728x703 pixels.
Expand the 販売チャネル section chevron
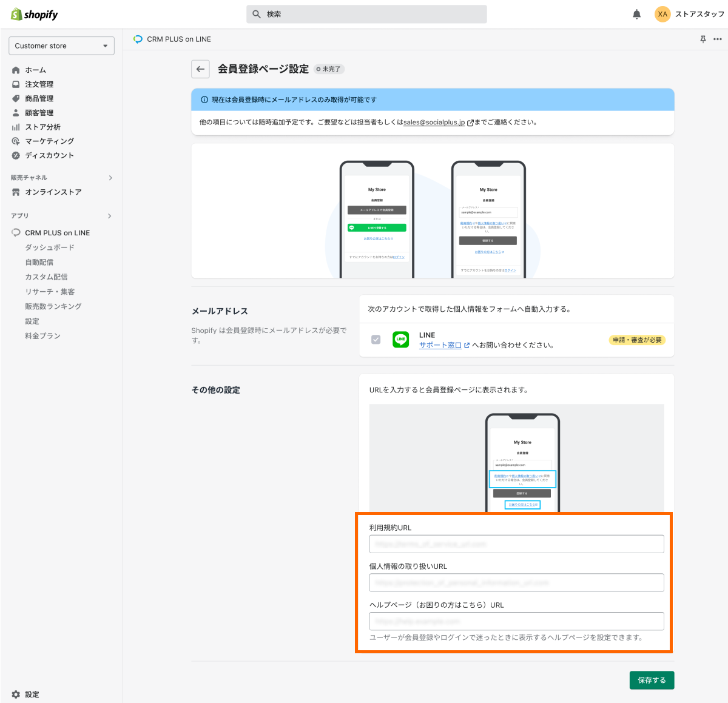(x=110, y=178)
